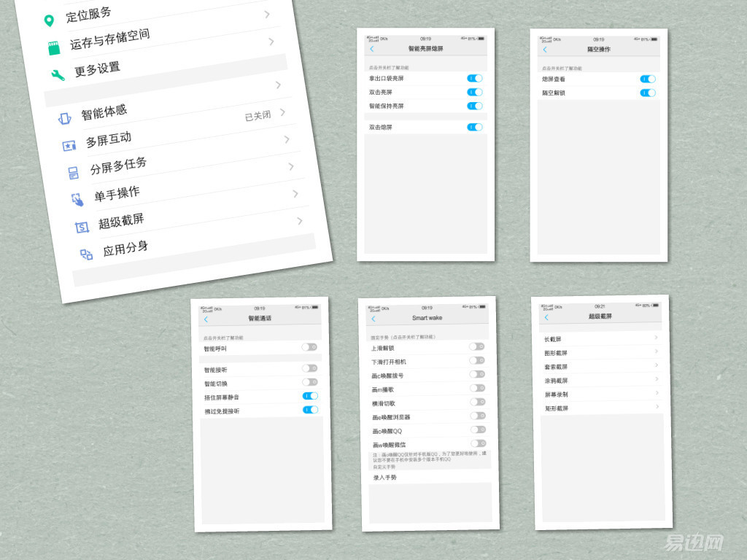This screenshot has height=560, width=747.
Task: Click the wrench icon for 更多设置
Action: pyautogui.click(x=58, y=75)
